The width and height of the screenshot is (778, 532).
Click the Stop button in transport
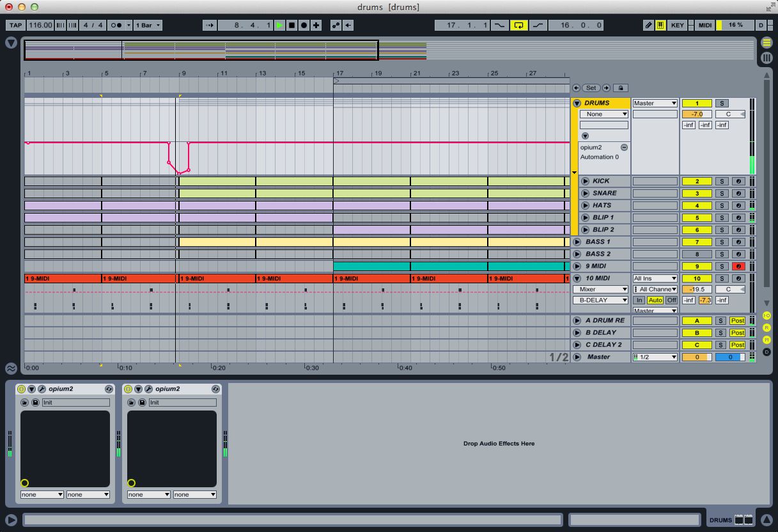tap(292, 26)
